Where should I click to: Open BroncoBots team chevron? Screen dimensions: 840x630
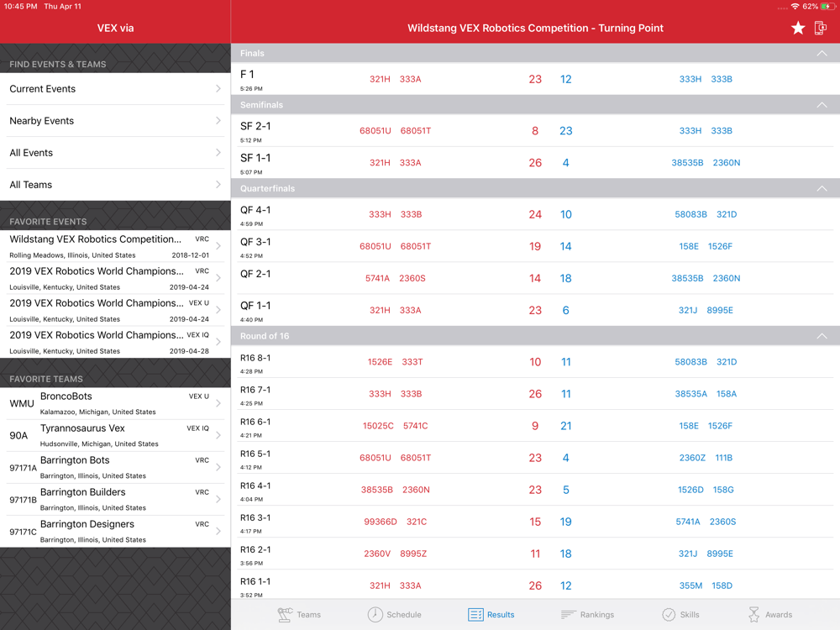pos(218,403)
